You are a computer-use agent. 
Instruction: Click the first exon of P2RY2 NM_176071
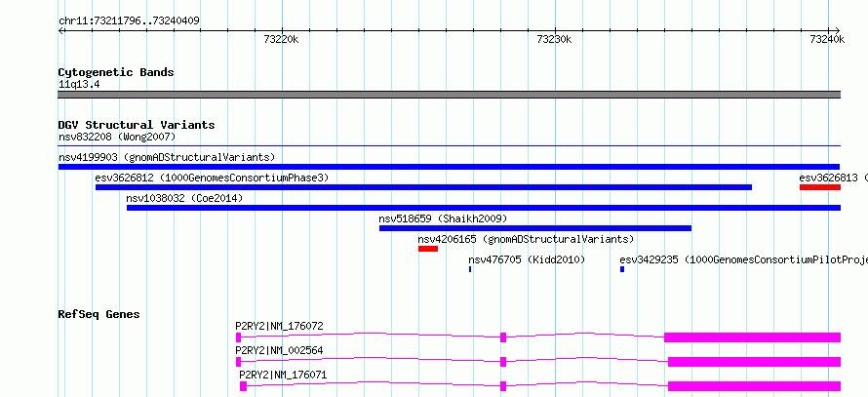tap(243, 386)
